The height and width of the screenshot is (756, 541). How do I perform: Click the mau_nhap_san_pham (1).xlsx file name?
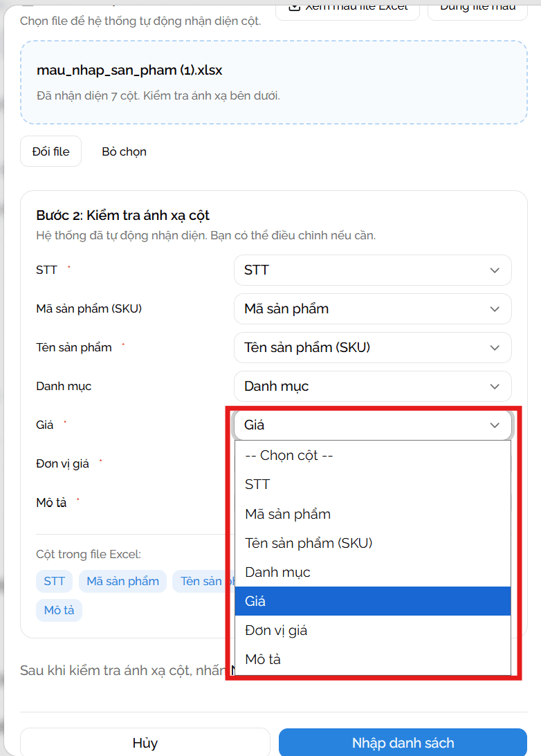pyautogui.click(x=129, y=71)
